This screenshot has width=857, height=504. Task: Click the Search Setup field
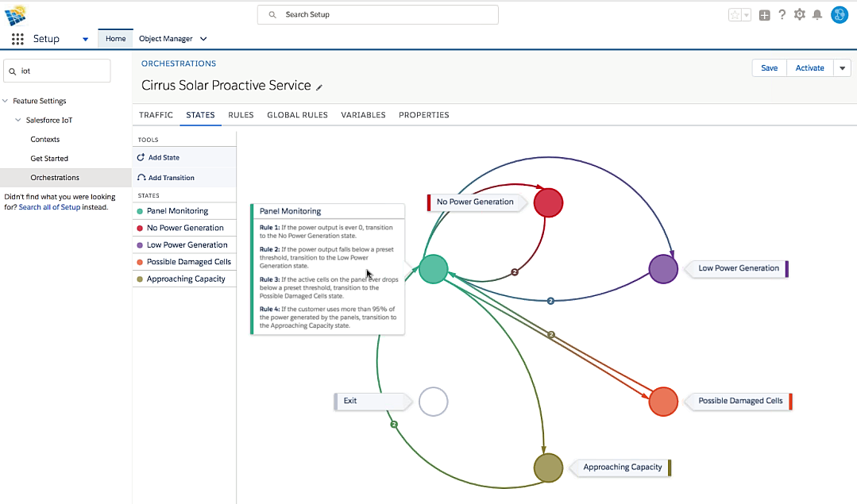tap(378, 15)
